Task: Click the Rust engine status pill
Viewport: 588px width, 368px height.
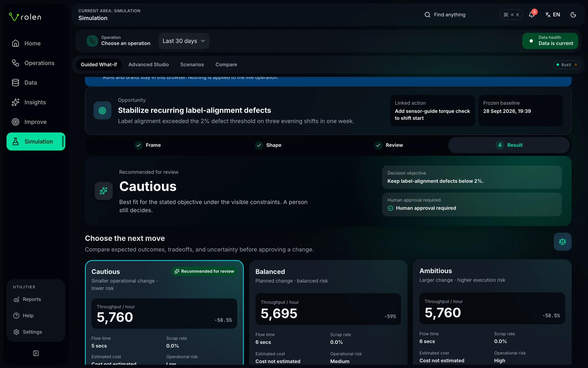Action: coord(566,65)
